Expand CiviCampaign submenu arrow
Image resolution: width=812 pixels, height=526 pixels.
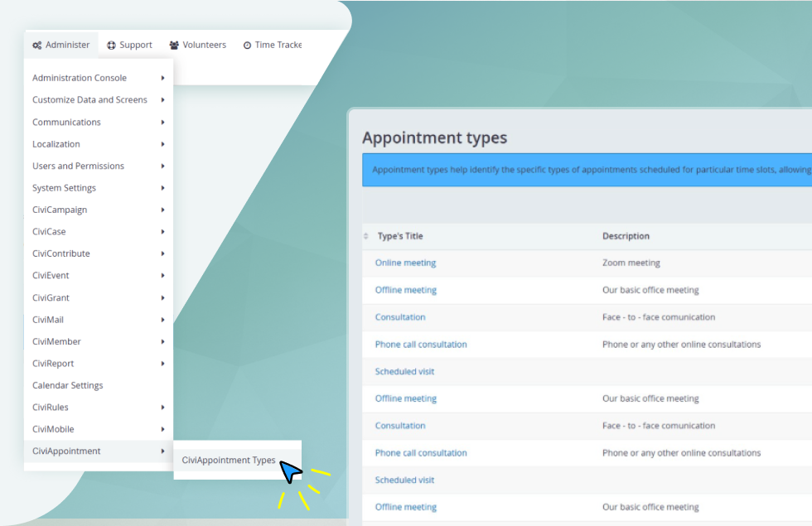pos(162,210)
